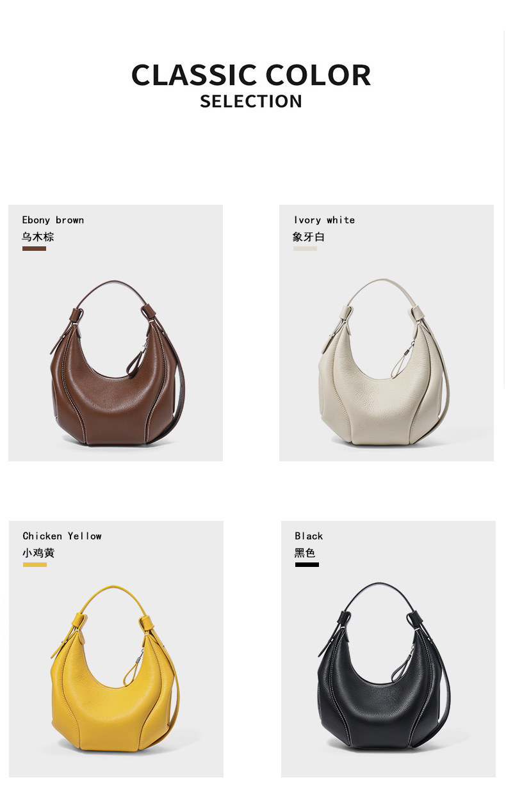Click the 小鸡黄 Chinese label

tap(38, 553)
